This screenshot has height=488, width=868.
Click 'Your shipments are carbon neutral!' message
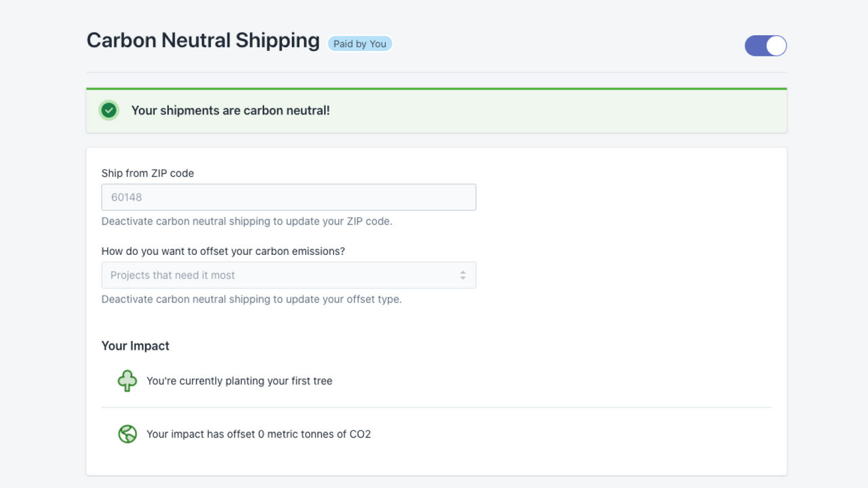231,110
